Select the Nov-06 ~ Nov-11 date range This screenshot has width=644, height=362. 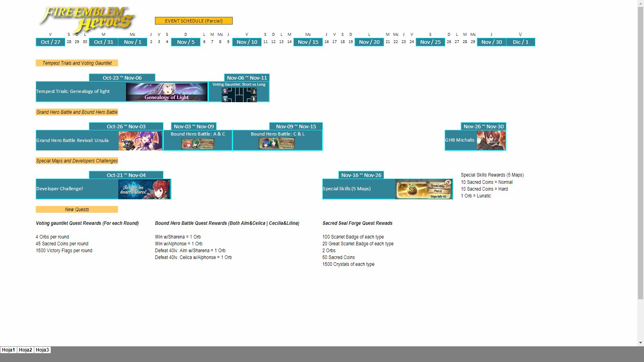pos(247,78)
